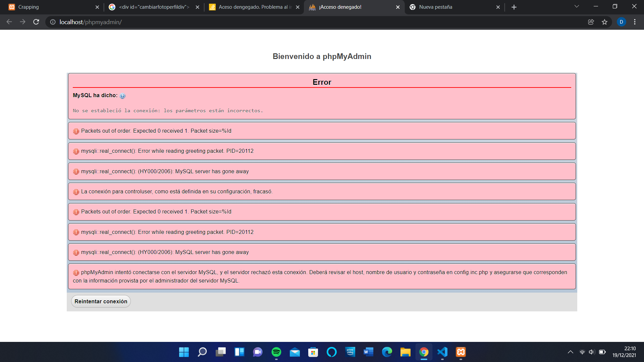644x362 pixels.
Task: Open XAMPP control panel from taskbar
Action: point(461,352)
